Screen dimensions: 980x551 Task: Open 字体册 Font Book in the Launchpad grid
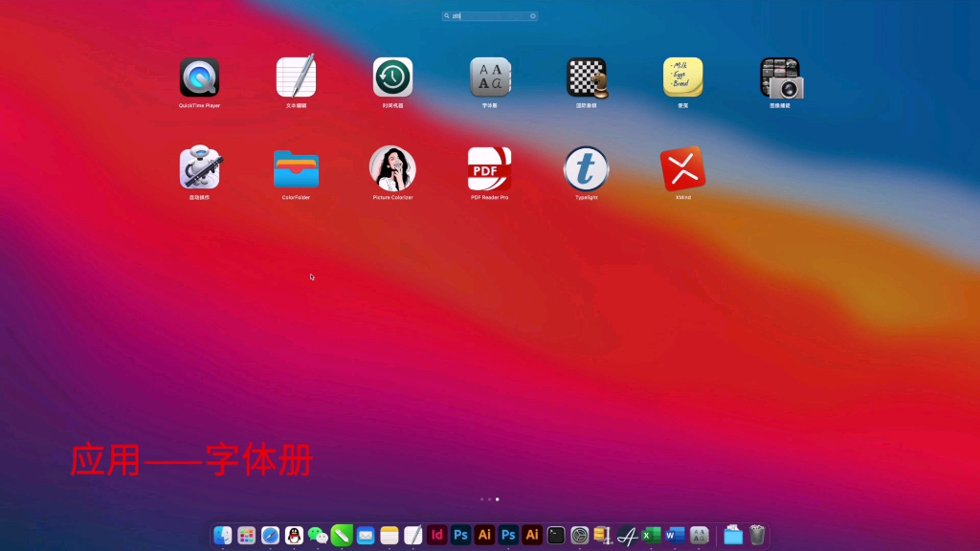tap(490, 77)
